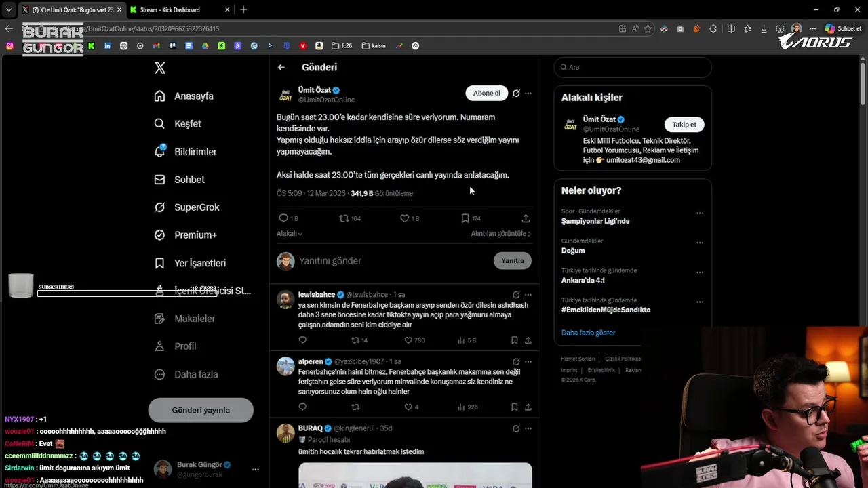Open Alıntıları görüntüle link
The height and width of the screenshot is (488, 868).
point(501,233)
